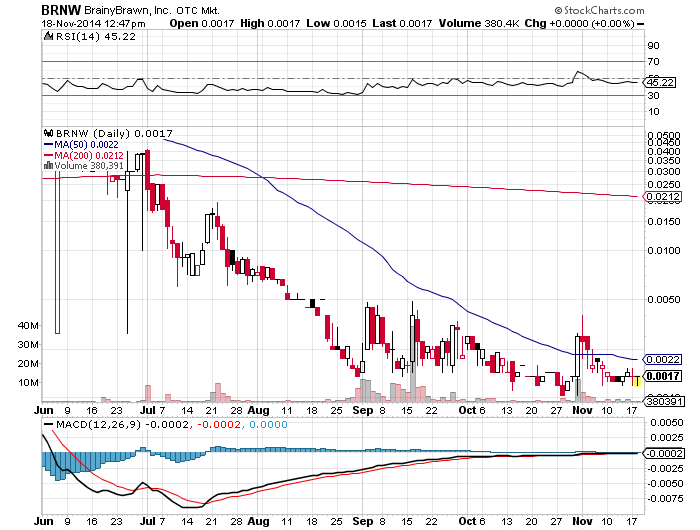
Task: Click the BRNW ticker symbol title
Action: 61,10
